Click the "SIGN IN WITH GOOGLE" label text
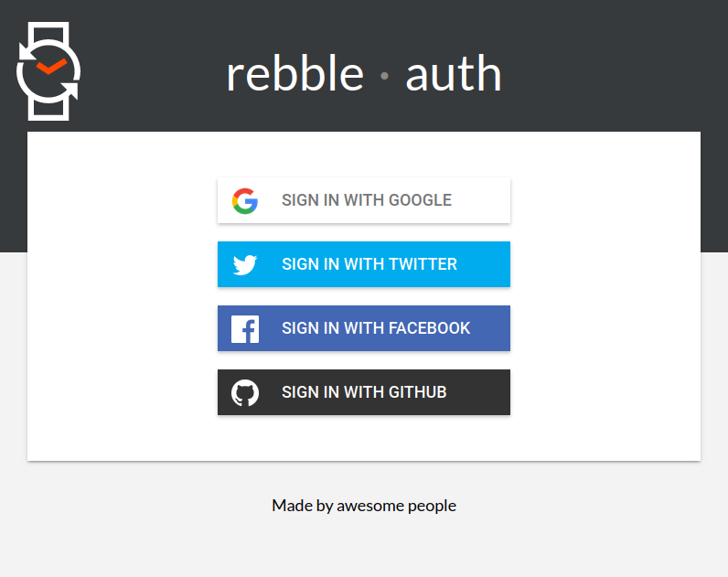Viewport: 728px width, 577px height. [x=367, y=200]
